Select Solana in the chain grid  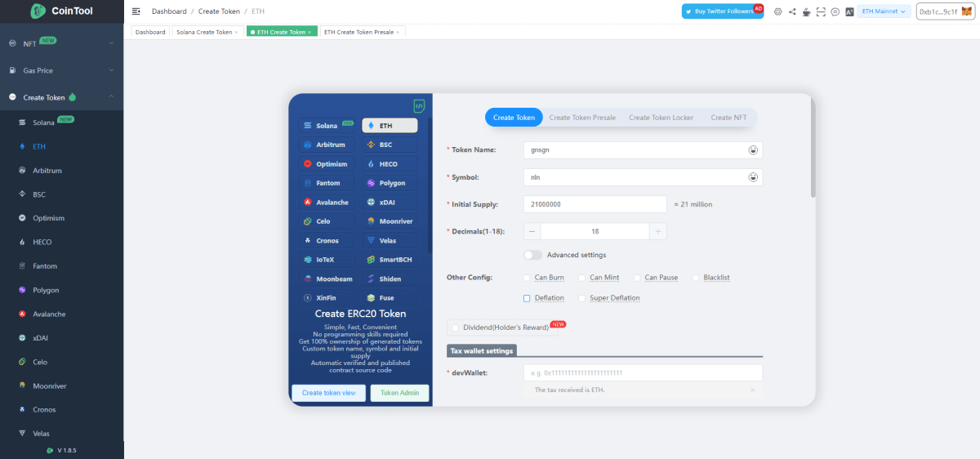point(327,126)
